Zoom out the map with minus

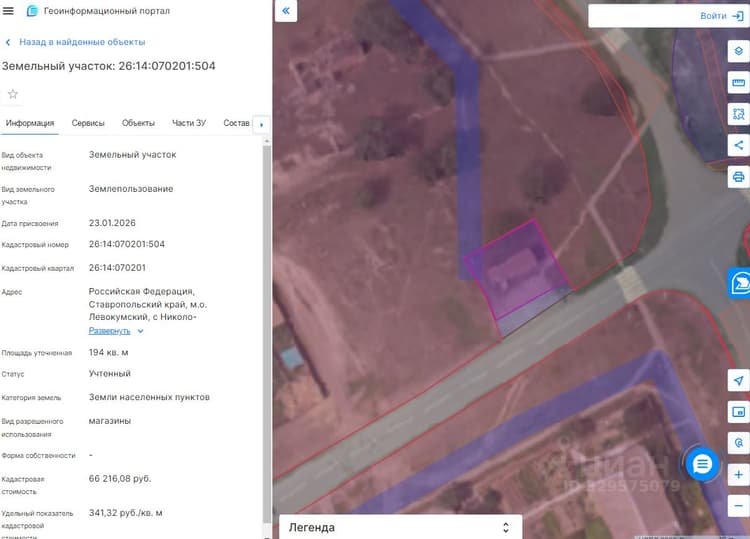739,506
